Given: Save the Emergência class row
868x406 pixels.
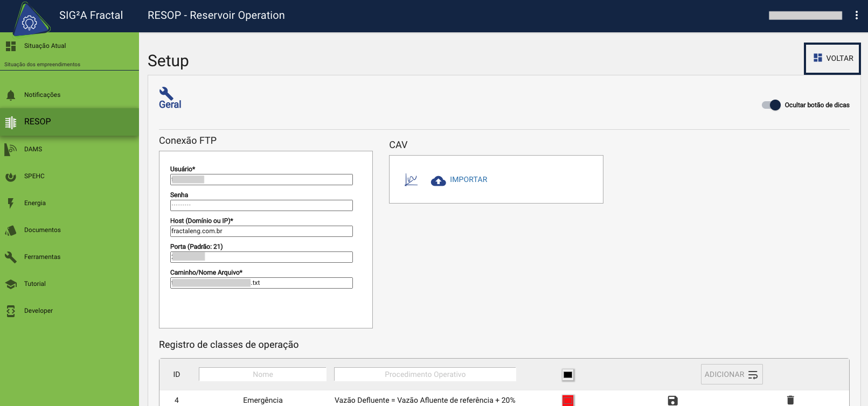Looking at the screenshot, I should (672, 400).
